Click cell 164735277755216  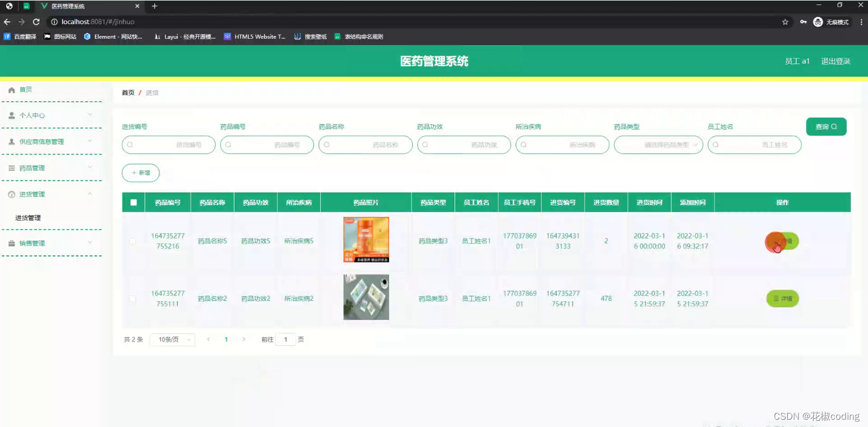tap(168, 241)
